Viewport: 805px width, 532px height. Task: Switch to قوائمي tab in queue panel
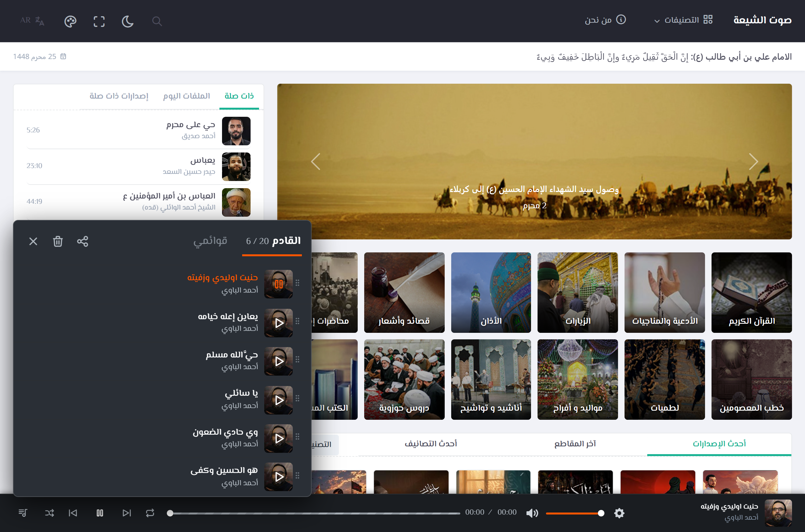[210, 241]
